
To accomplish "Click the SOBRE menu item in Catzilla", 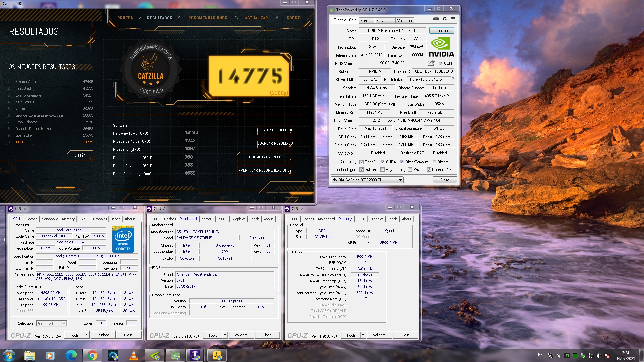I will [293, 18].
